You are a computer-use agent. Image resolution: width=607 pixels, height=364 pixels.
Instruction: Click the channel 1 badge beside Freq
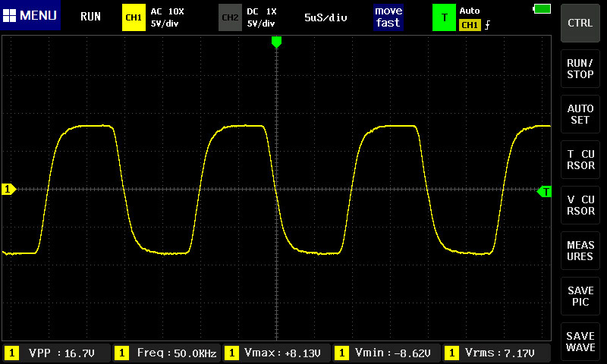click(121, 353)
